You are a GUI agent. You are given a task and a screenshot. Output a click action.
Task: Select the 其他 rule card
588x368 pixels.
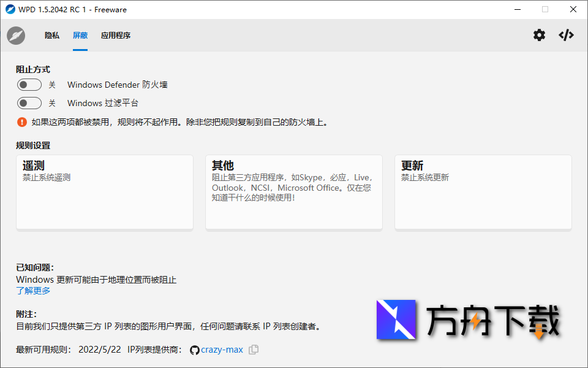click(x=293, y=192)
